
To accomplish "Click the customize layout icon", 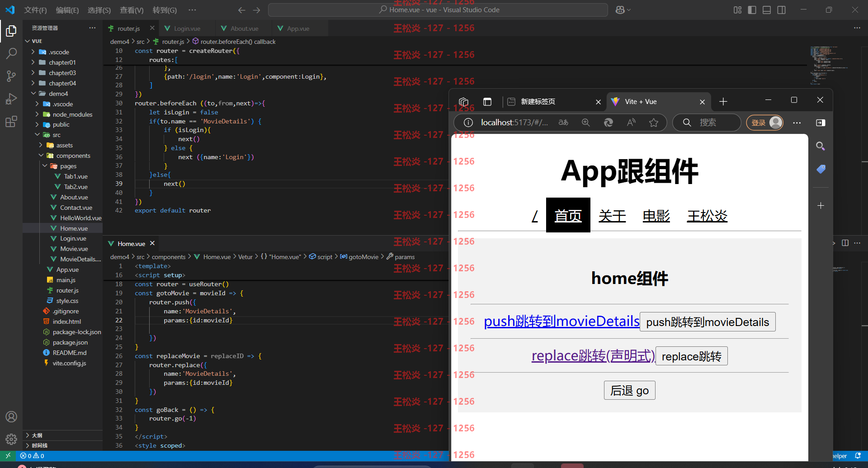I will click(737, 10).
